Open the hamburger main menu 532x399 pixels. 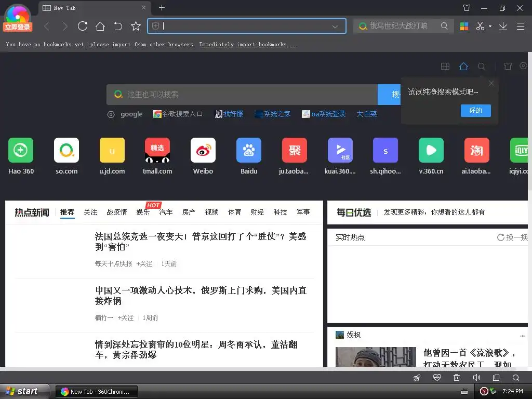pyautogui.click(x=521, y=26)
